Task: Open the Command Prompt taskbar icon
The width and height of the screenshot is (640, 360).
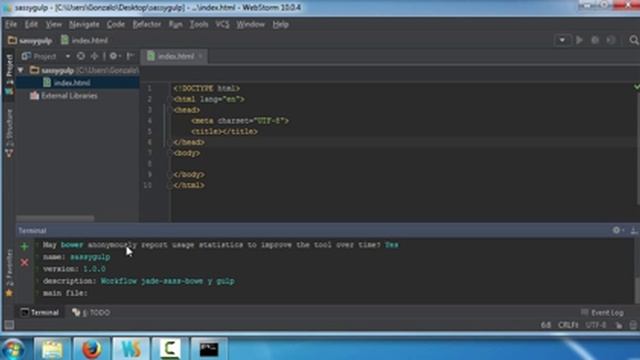Action: (209, 349)
